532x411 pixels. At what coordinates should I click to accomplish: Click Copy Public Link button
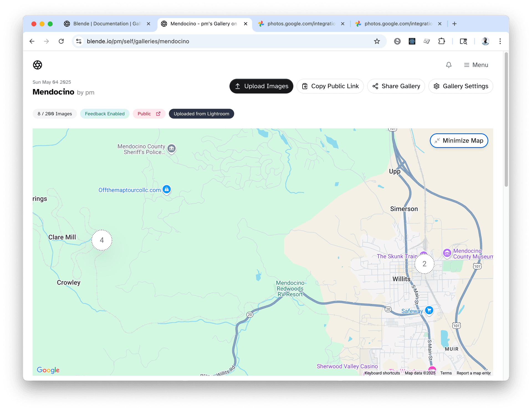330,86
